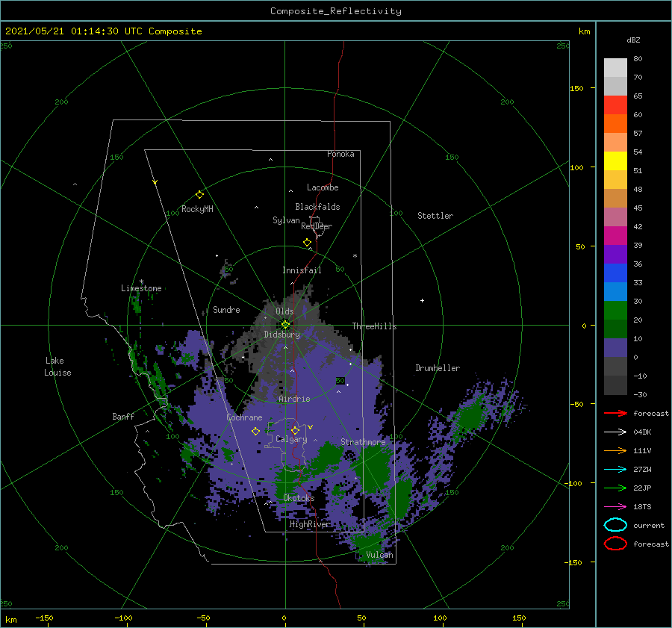Click the Vulcan town label

(x=380, y=555)
